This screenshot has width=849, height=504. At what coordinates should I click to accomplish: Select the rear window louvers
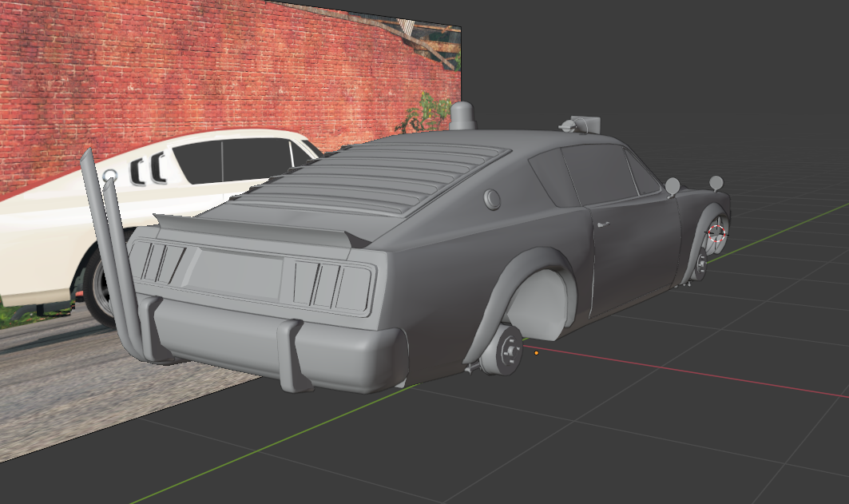click(x=374, y=179)
